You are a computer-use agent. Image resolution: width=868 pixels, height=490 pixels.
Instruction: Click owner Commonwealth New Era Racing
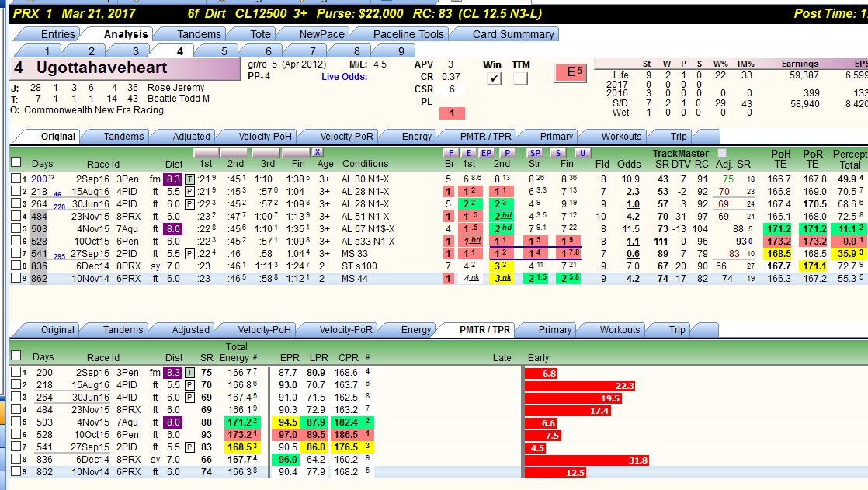pos(94,110)
